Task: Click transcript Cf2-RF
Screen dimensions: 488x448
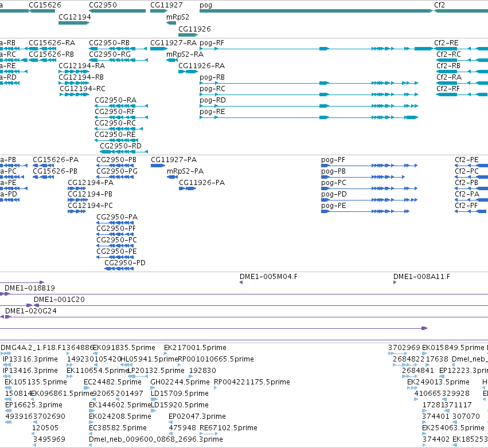Action: click(462, 95)
